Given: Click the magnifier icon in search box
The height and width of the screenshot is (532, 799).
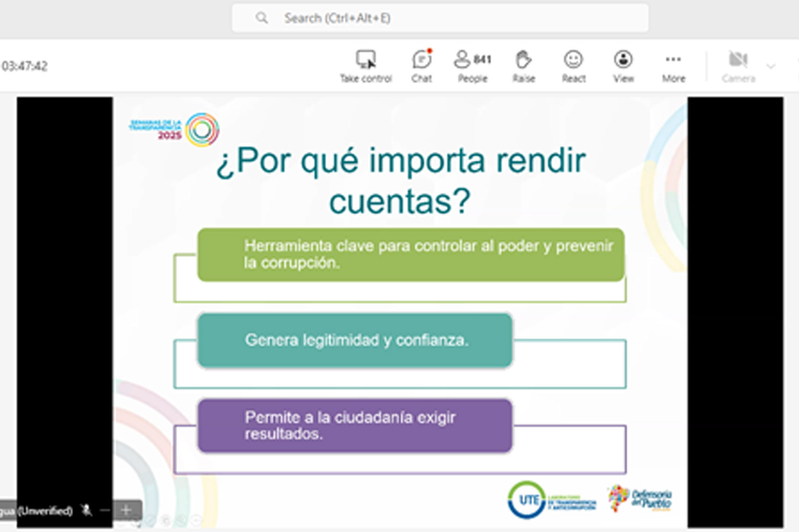Looking at the screenshot, I should (262, 18).
